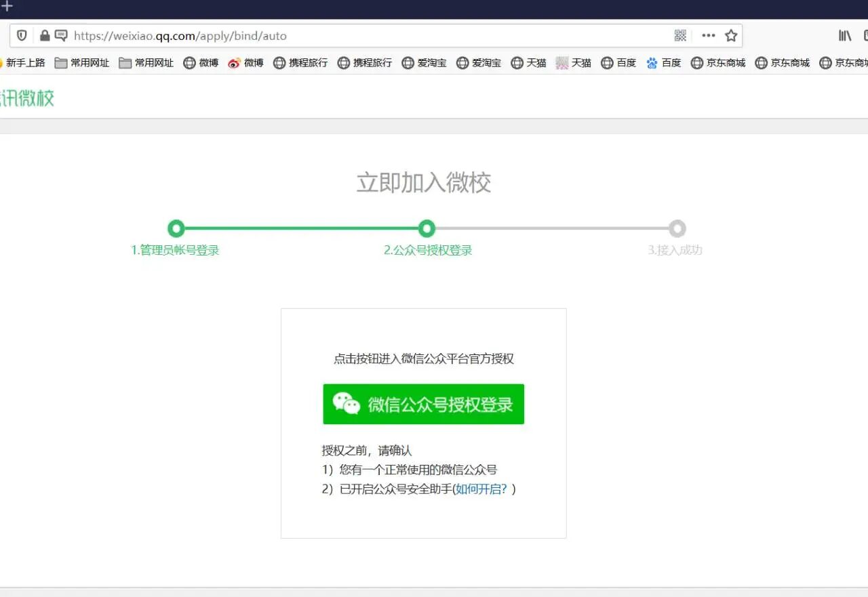Image resolution: width=868 pixels, height=597 pixels.
Task: Open 微博 bookmark with red Weibo logo
Action: [245, 62]
